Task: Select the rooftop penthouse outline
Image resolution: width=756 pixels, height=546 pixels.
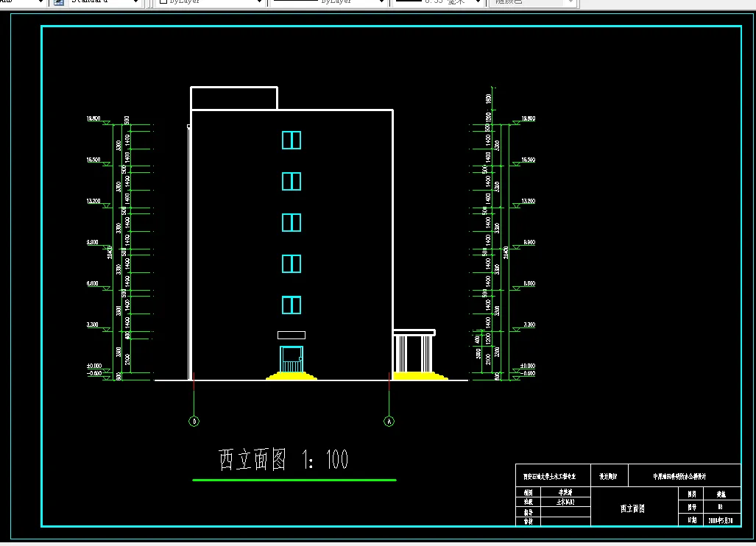Action: tap(234, 99)
